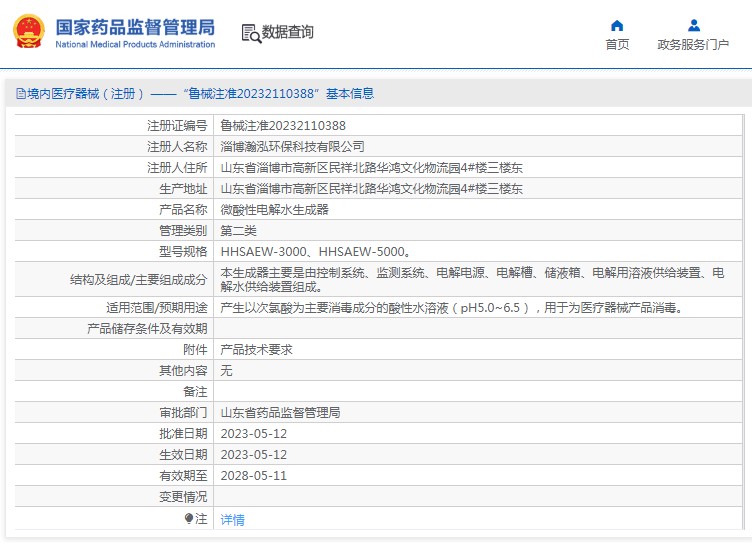The image size is (752, 543).
Task: Click the document icon before 境内医疗器械
Action: 21,94
